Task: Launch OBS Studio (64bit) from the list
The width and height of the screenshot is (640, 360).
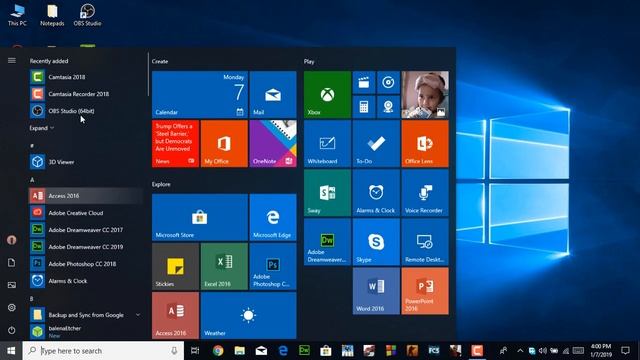Action: pos(86,111)
